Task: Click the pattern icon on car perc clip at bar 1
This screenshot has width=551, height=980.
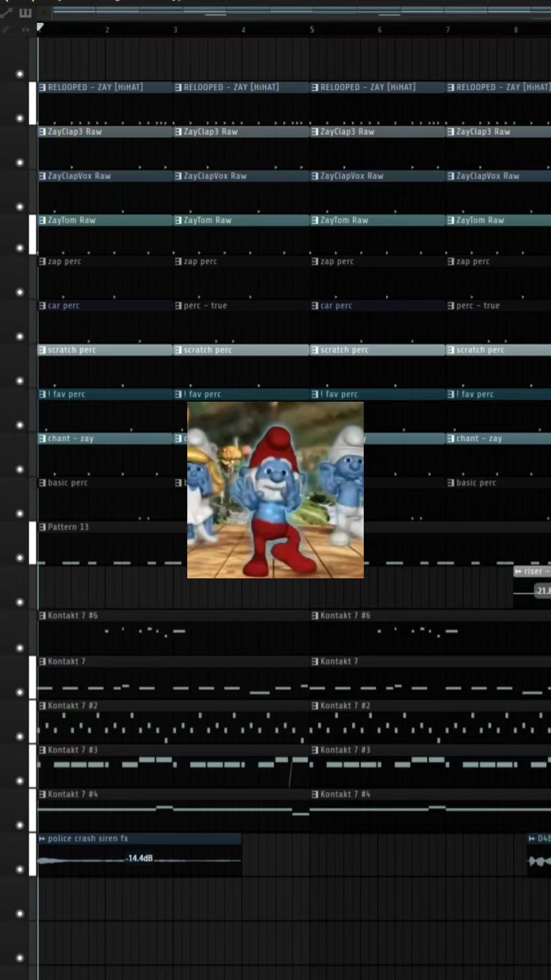Action: click(x=42, y=306)
